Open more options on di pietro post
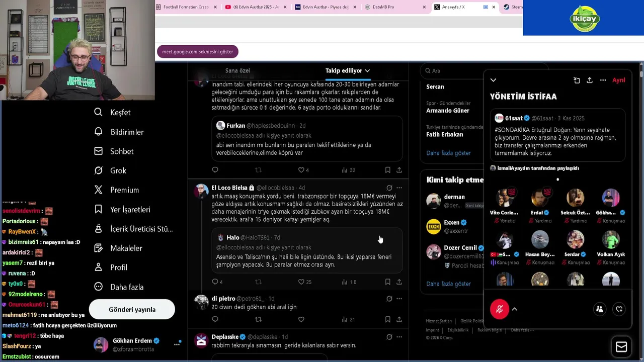Viewport: 644px width, 362px height. click(399, 298)
